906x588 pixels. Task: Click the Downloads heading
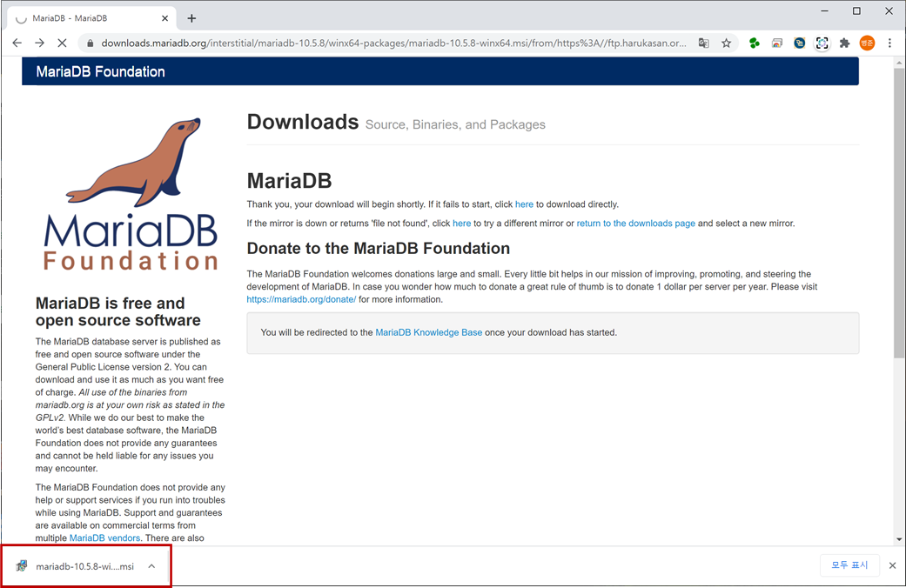tap(303, 122)
